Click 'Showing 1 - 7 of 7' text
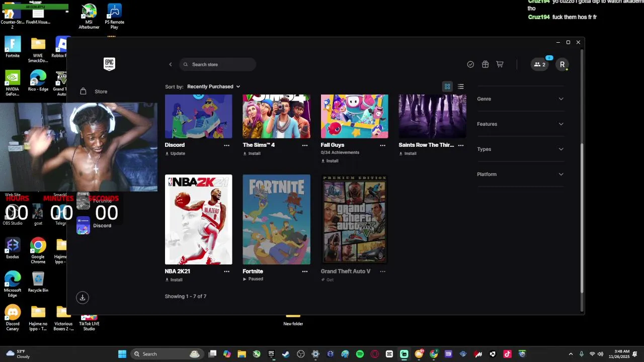 click(186, 296)
